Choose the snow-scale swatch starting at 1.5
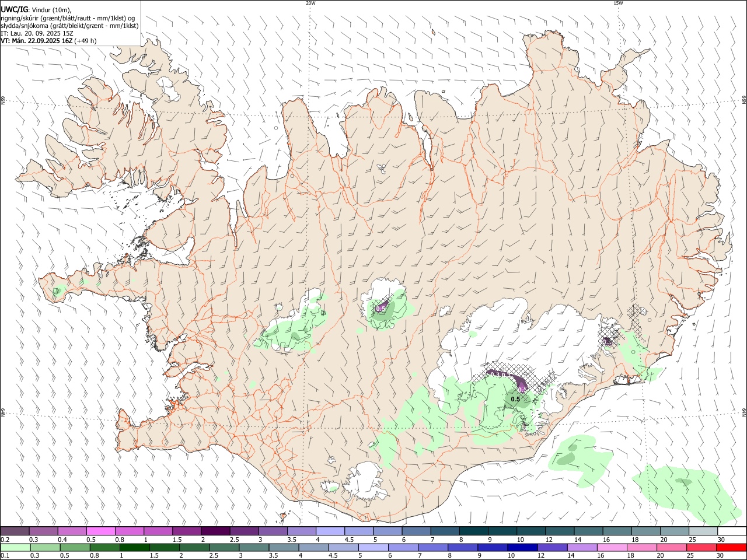Image resolution: width=747 pixels, height=560 pixels. 187,531
